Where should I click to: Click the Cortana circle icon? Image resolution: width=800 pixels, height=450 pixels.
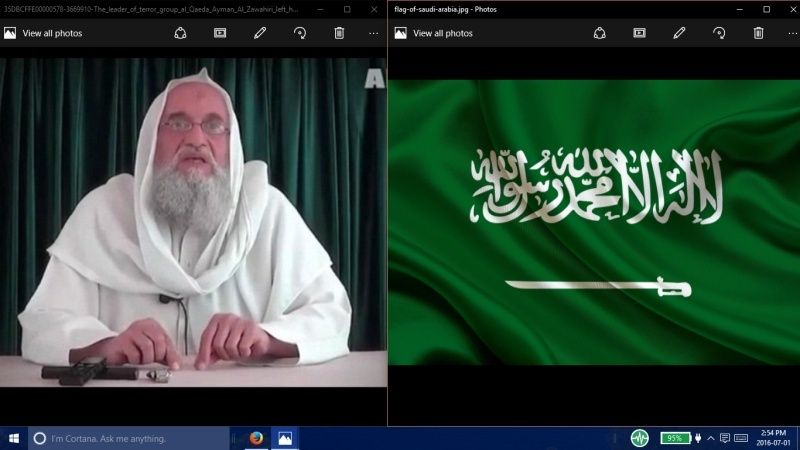[40, 438]
